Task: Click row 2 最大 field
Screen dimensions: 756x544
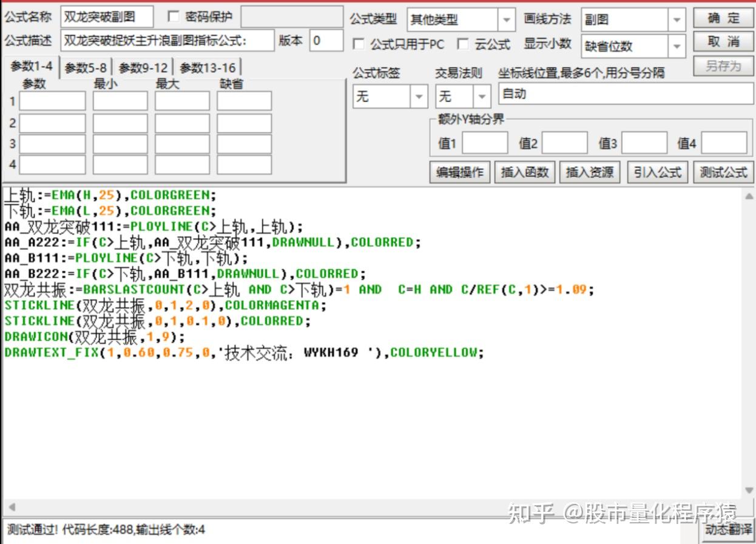Action: coord(182,123)
